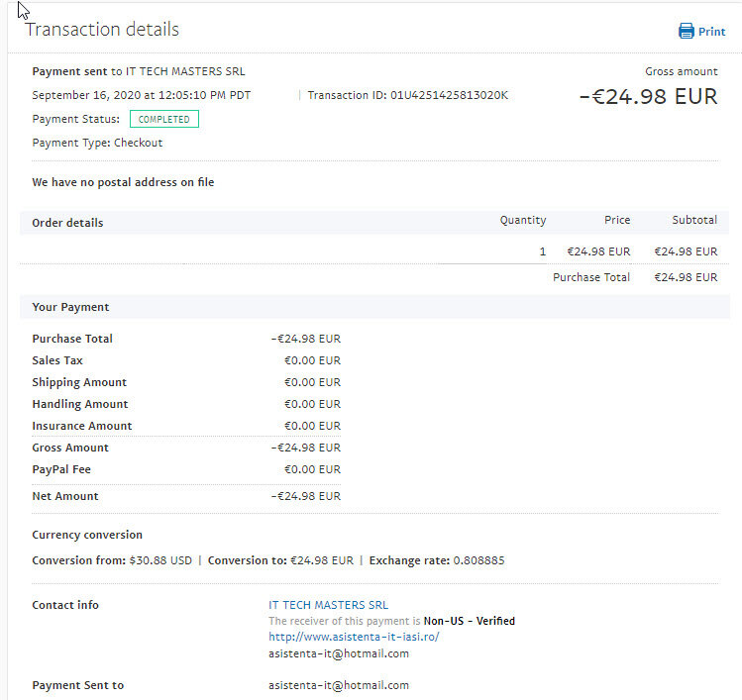Click the Quantity column header
This screenshot has height=700, width=742.
522,220
